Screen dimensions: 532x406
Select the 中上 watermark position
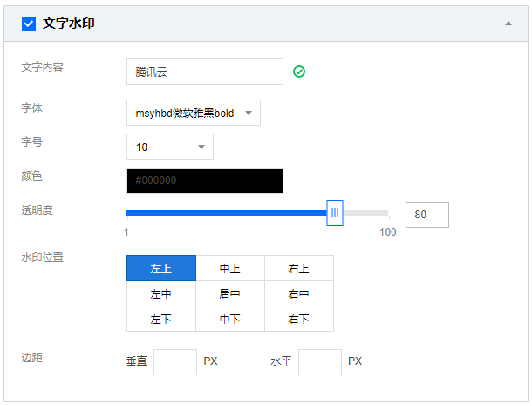coord(230,268)
